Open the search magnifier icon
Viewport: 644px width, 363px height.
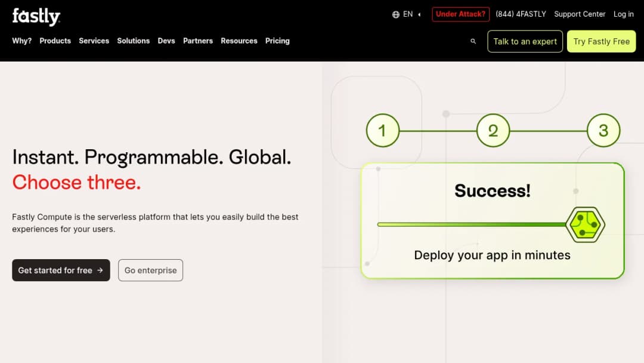pyautogui.click(x=473, y=41)
